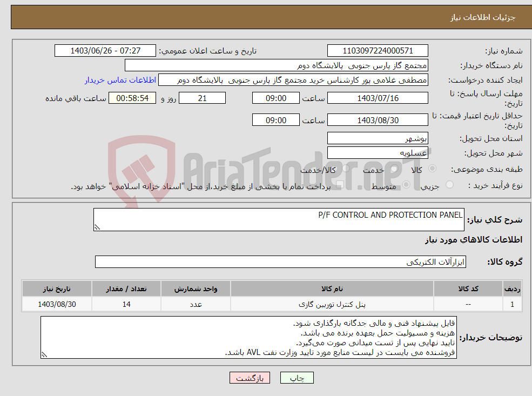This screenshot has height=396, width=532.
Task: Click the resize handle of description box
Action: coord(97,227)
